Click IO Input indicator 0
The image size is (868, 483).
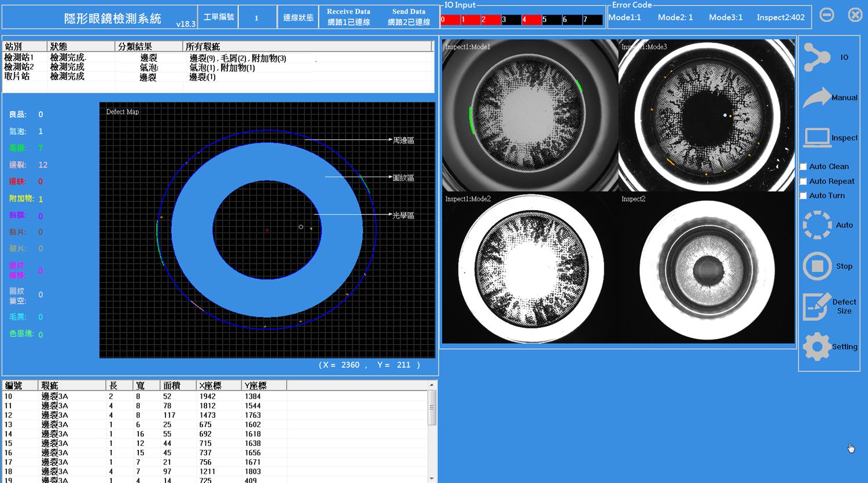pos(450,20)
